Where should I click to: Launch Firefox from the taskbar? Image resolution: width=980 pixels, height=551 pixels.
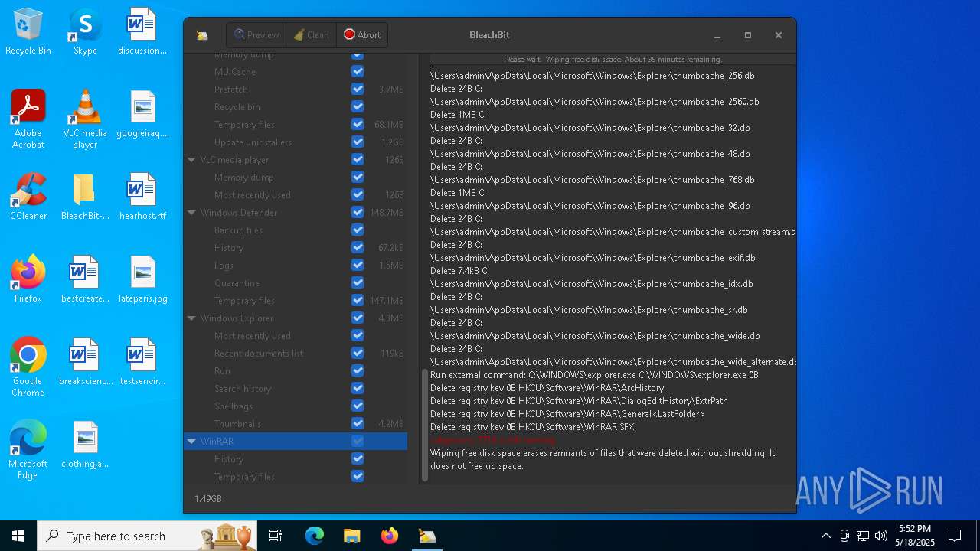point(389,536)
